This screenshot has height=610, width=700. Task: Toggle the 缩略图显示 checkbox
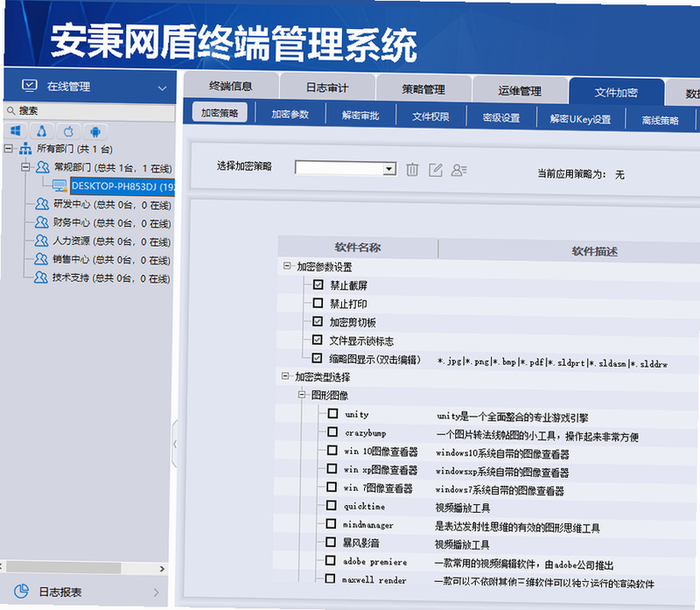click(x=317, y=358)
